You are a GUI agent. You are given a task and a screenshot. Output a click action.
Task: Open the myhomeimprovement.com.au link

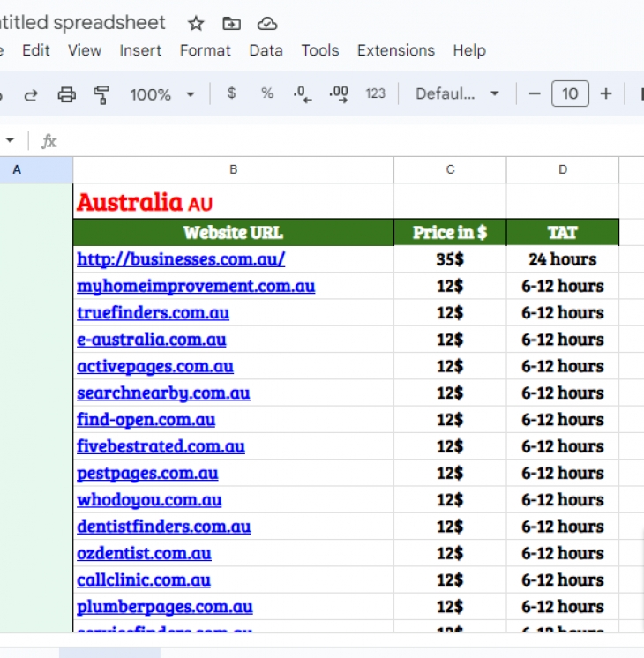(196, 286)
